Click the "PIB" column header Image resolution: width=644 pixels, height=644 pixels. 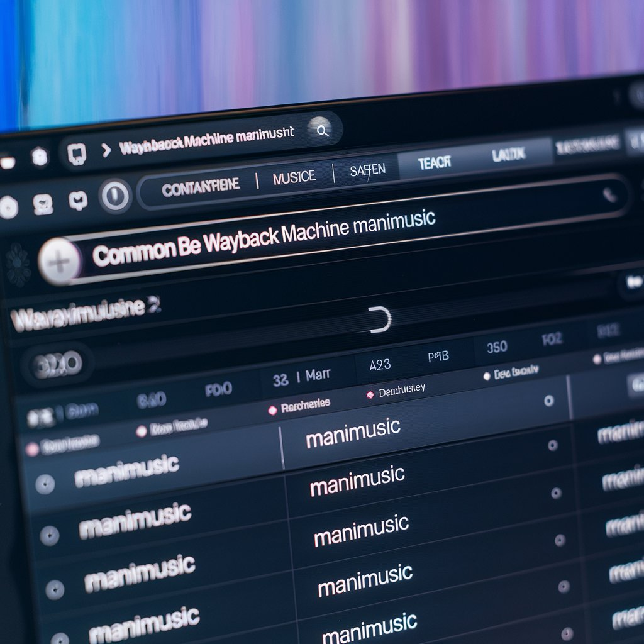438,356
